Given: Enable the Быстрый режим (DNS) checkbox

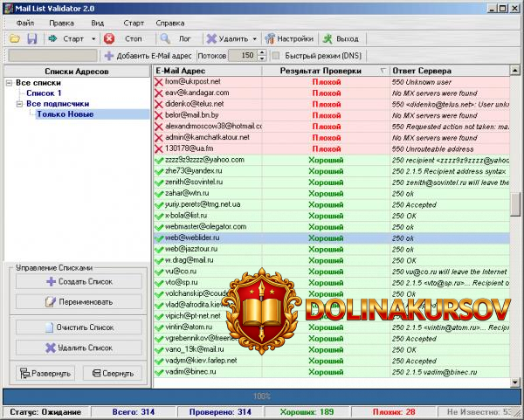Looking at the screenshot, I should coord(276,56).
